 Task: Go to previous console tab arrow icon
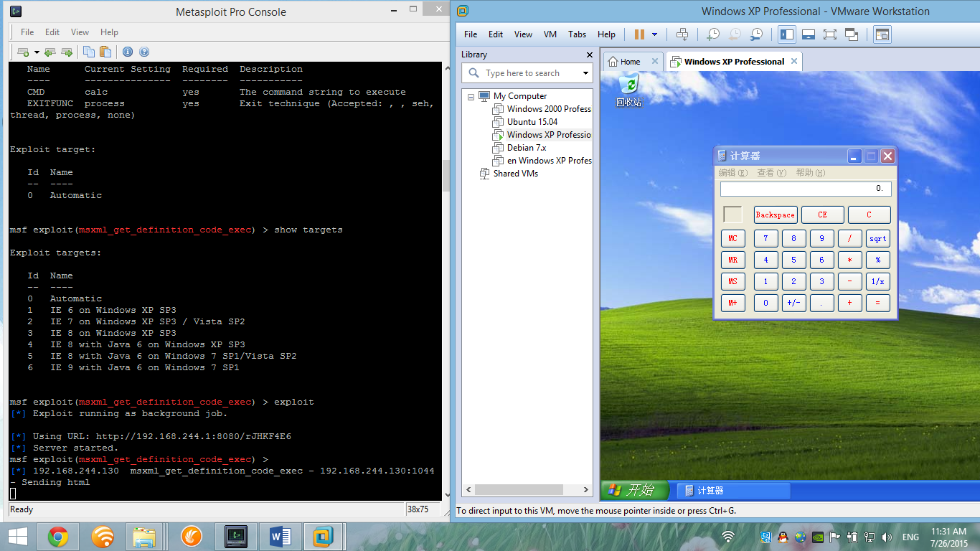[x=50, y=52]
